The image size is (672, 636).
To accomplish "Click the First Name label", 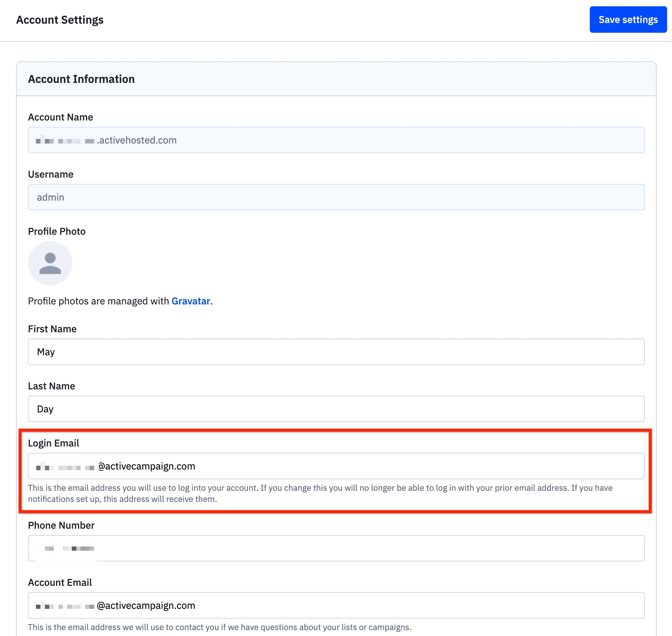I will click(x=52, y=328).
